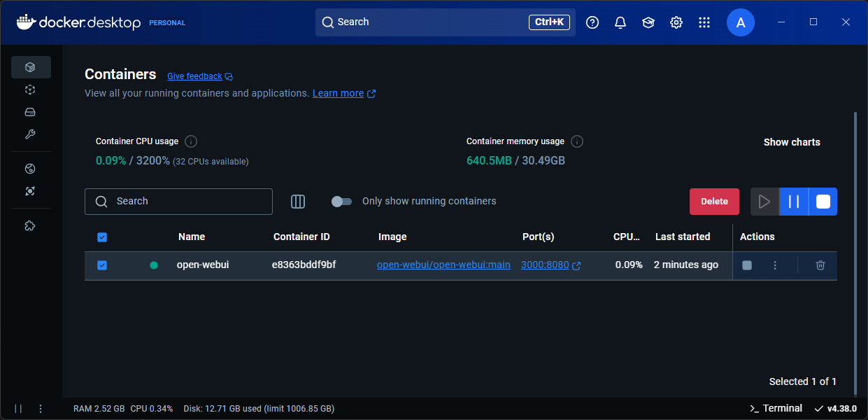Click the engine pause icon in status bar
The height and width of the screenshot is (420, 868).
18,409
